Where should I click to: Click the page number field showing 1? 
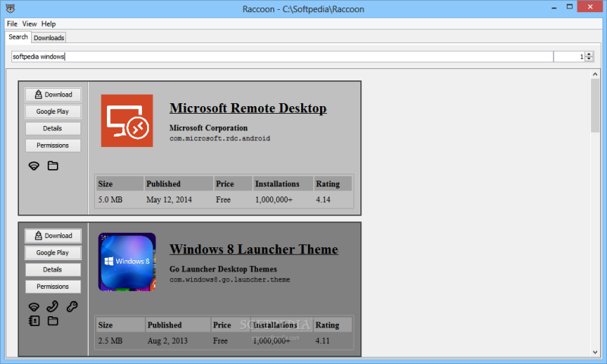(569, 56)
